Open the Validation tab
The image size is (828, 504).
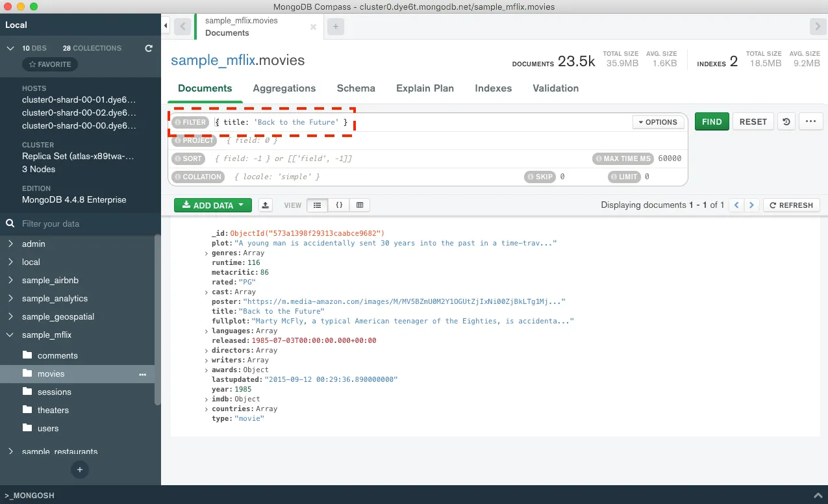555,88
